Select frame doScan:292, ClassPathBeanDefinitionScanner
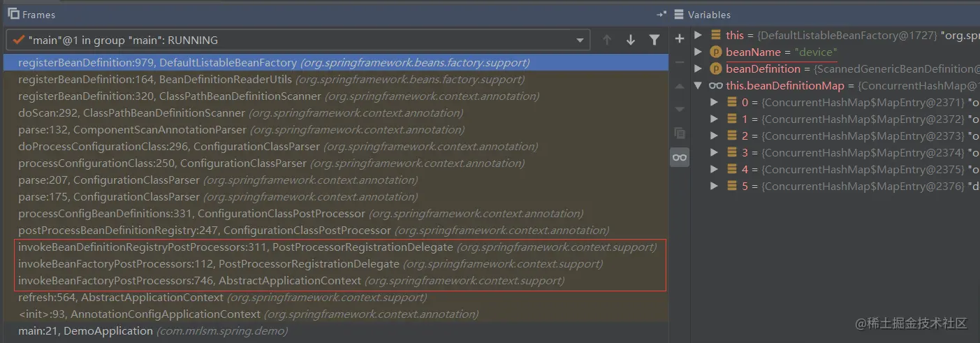This screenshot has height=343, width=980. (x=335, y=113)
